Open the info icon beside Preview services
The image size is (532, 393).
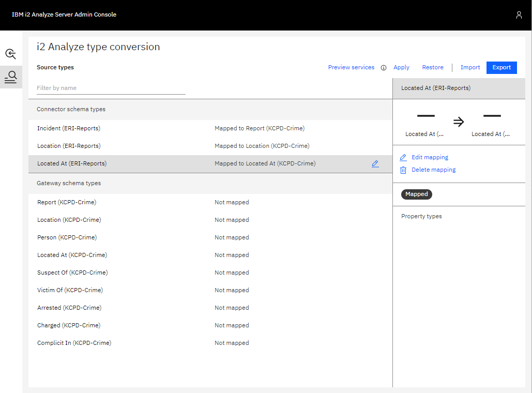click(x=383, y=67)
